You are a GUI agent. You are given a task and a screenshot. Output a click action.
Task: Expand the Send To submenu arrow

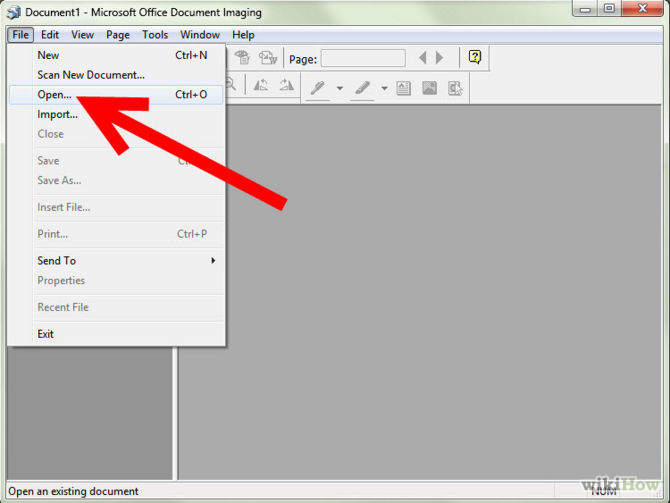213,260
